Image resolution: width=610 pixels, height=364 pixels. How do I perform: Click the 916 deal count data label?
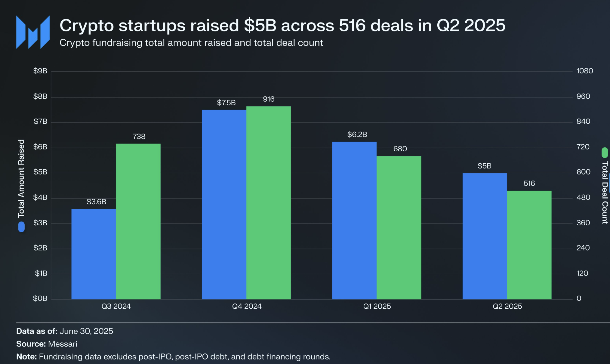[269, 99]
